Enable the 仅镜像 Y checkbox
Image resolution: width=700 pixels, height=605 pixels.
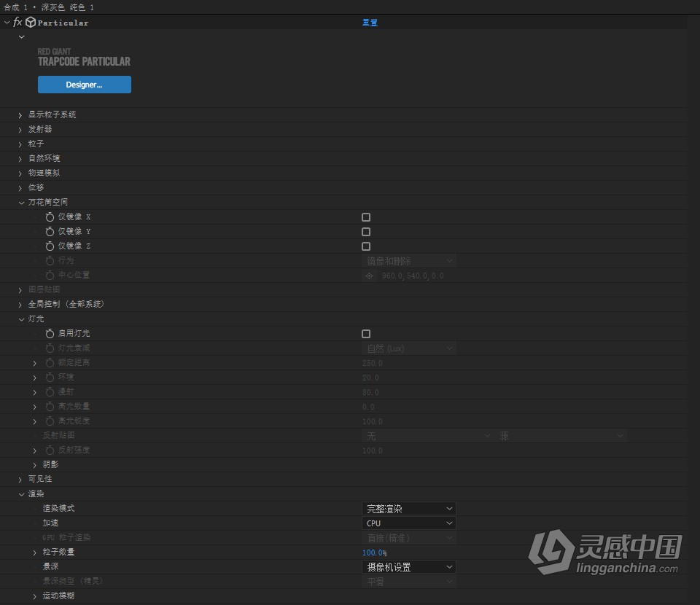[366, 232]
